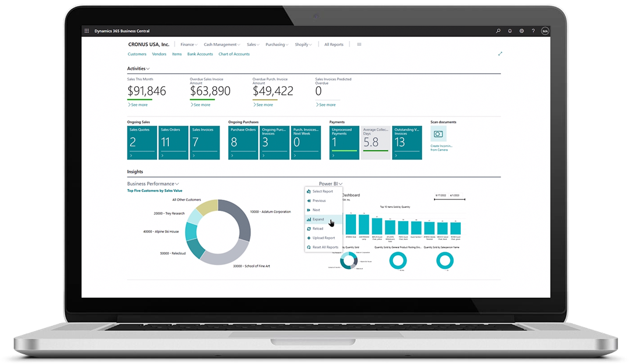Open the Items link
Screen dimensions: 629x364
click(177, 54)
